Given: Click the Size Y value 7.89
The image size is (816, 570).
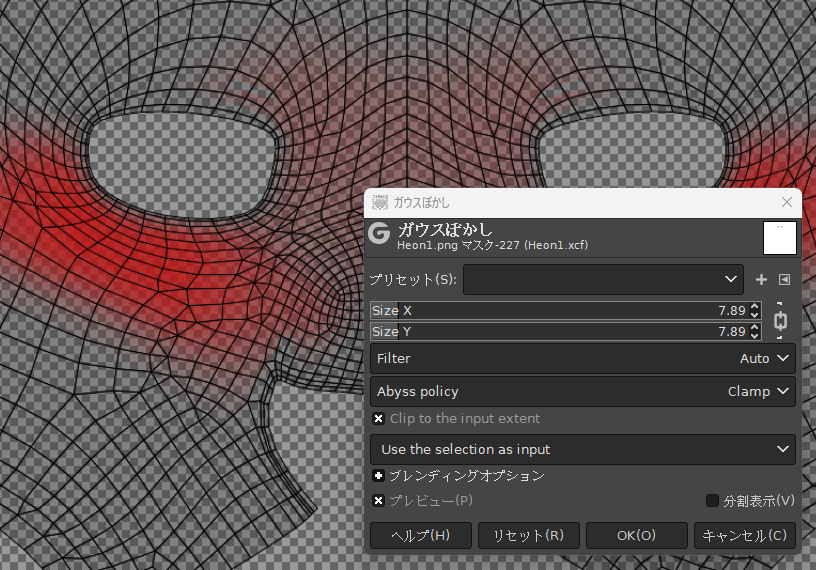Looking at the screenshot, I should tap(732, 331).
